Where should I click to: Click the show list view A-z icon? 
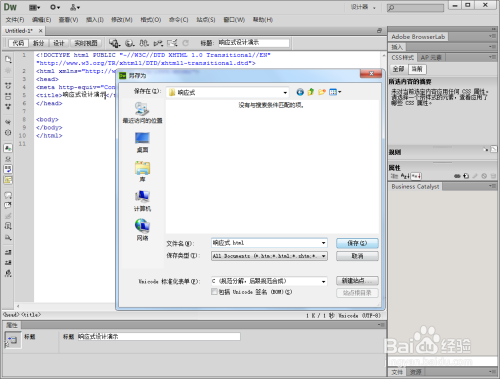(x=405, y=176)
